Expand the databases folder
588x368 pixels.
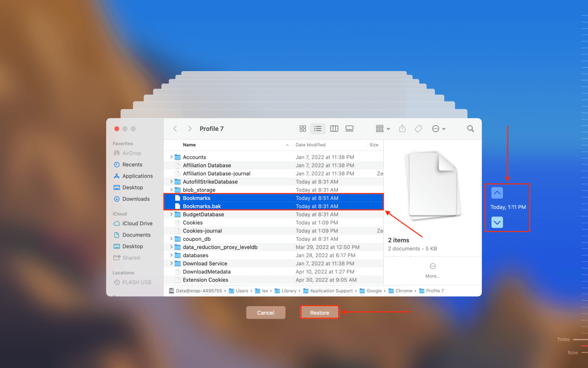pos(170,255)
